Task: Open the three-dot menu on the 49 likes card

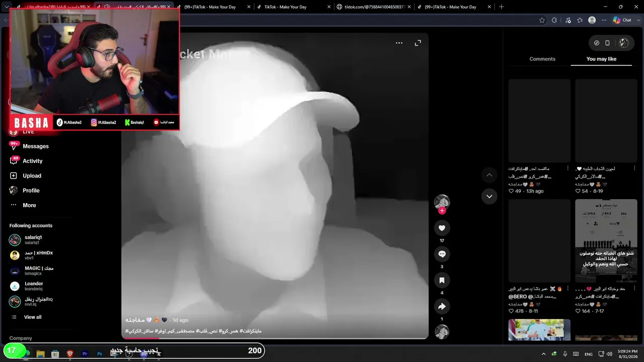Action: tap(568, 168)
